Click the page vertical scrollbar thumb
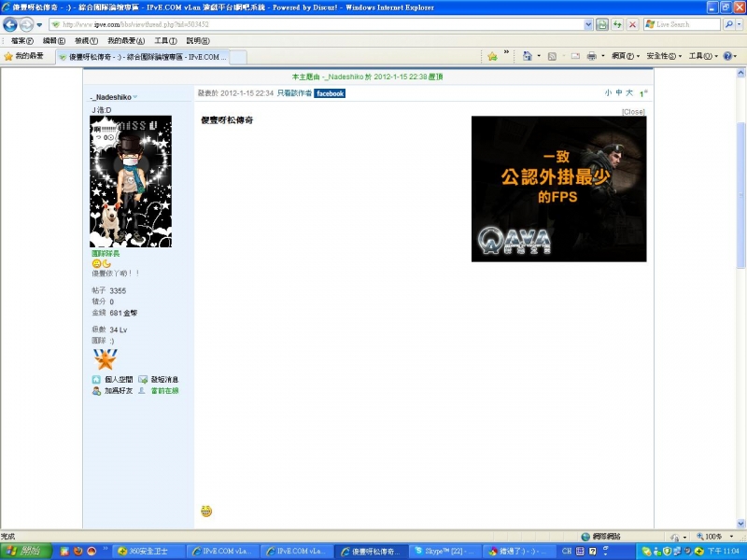Screen dimensions: 747x560 [740, 195]
